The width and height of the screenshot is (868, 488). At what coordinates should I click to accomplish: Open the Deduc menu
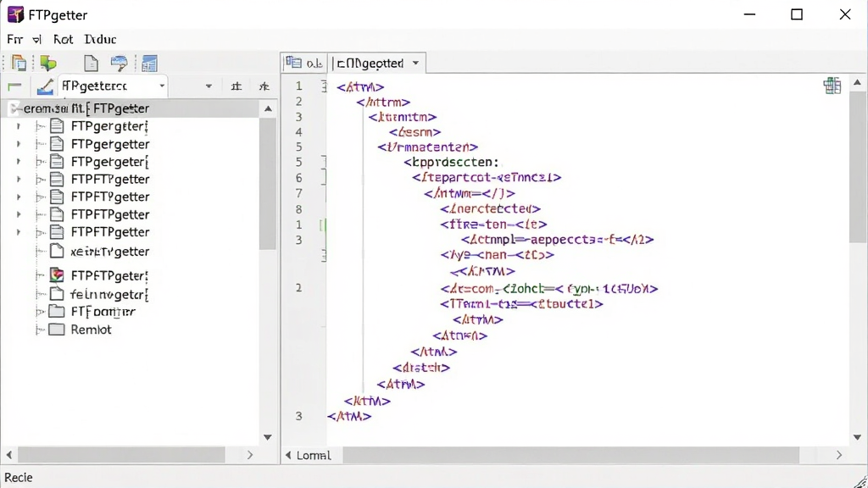coord(100,39)
